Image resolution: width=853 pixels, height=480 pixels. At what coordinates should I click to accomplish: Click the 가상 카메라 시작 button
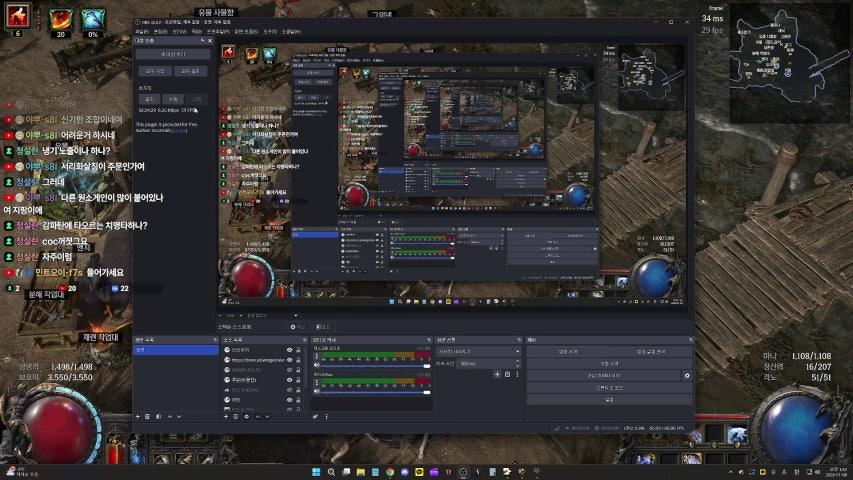click(604, 376)
